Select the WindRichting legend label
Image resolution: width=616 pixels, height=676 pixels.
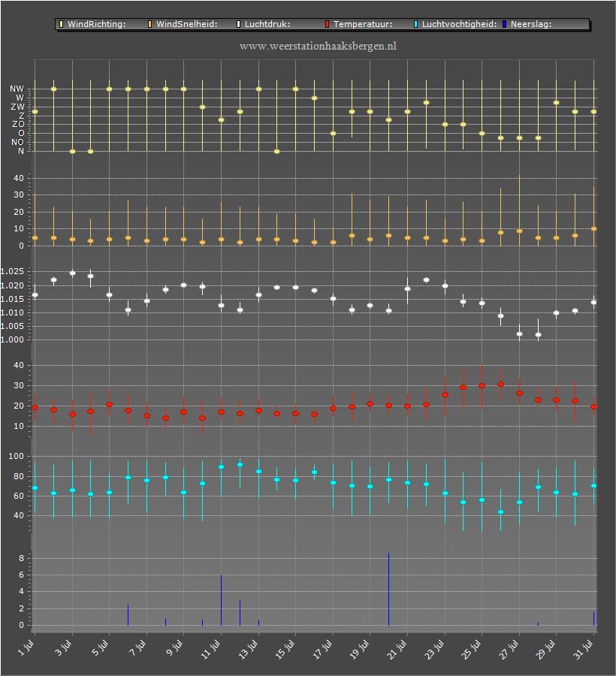[97, 24]
